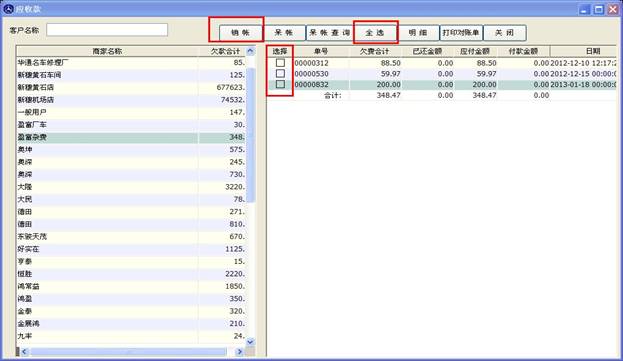Open the 明细 details button

pyautogui.click(x=418, y=33)
